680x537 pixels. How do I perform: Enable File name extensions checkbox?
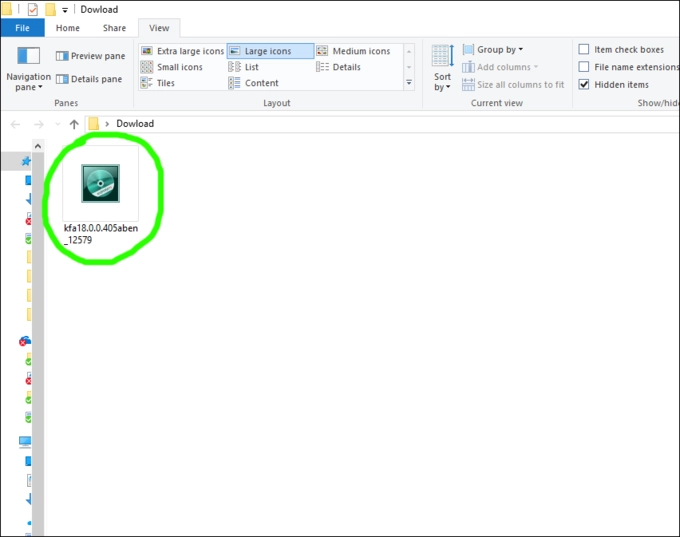584,67
